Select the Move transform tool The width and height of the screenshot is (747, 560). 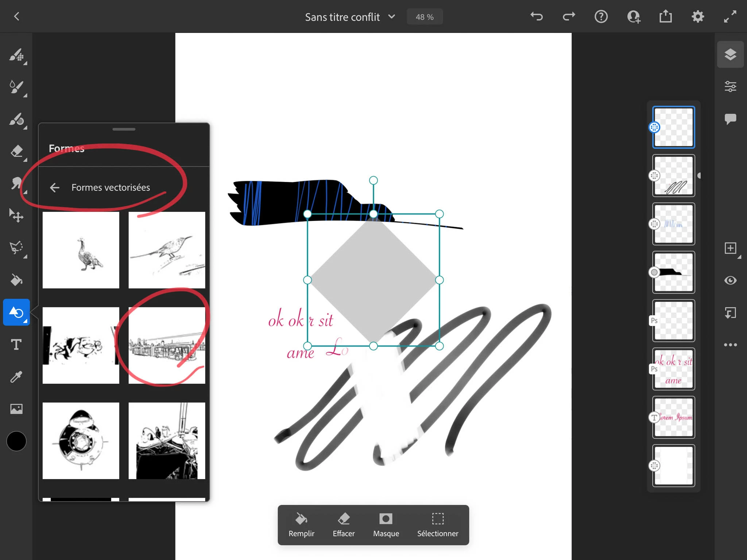(16, 215)
